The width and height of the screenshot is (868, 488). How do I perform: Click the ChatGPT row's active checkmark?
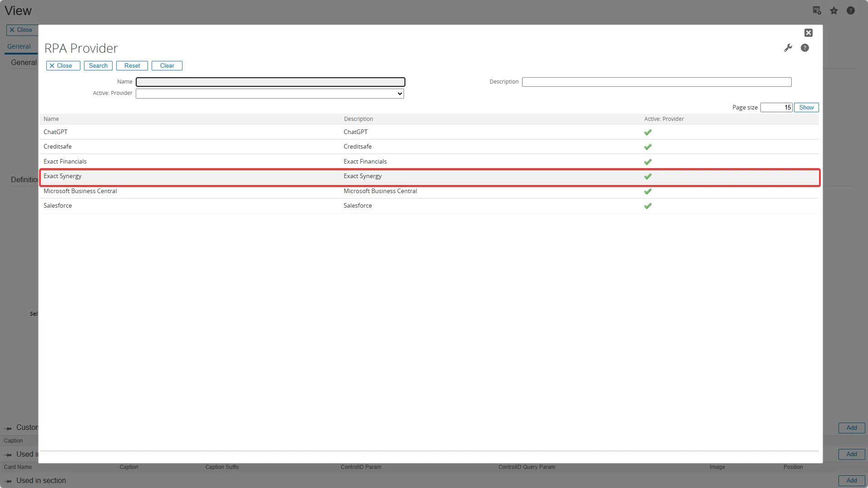pyautogui.click(x=648, y=132)
